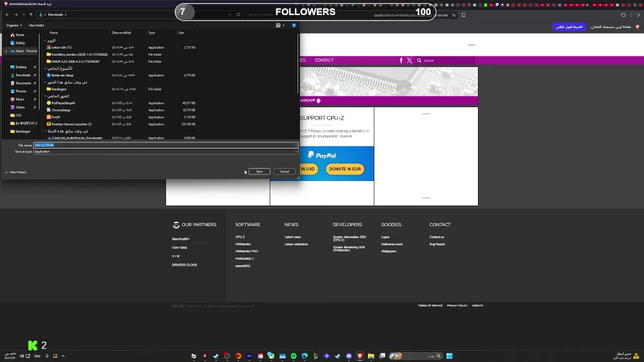644x362 pixels.
Task: Click the File name input field
Action: 166,145
